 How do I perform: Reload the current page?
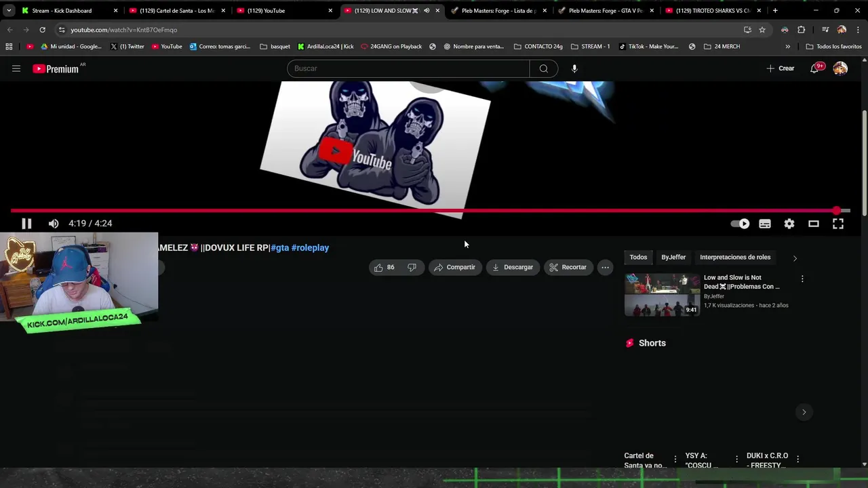42,30
